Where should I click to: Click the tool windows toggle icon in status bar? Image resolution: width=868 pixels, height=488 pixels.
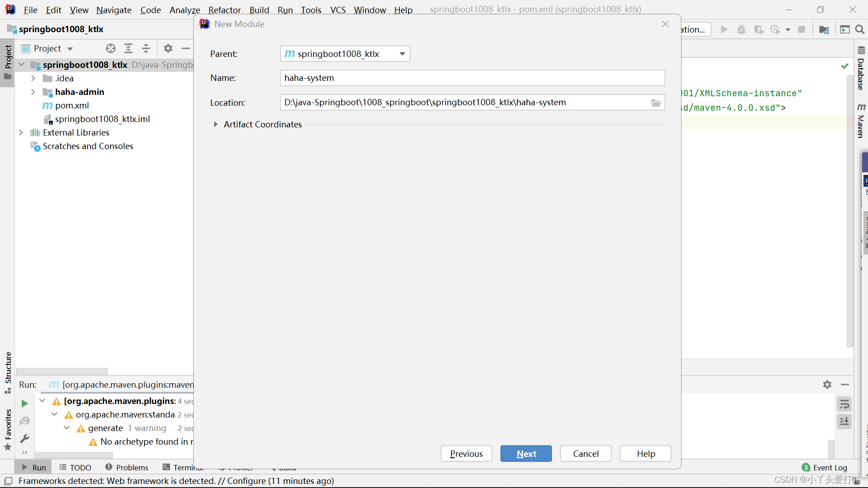click(x=8, y=481)
